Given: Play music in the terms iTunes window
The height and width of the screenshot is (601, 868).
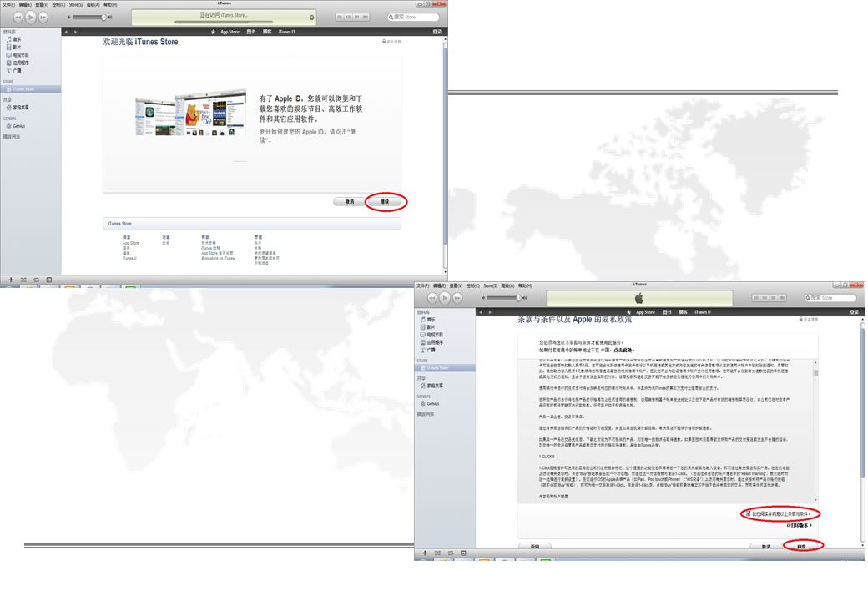Looking at the screenshot, I should 445,298.
